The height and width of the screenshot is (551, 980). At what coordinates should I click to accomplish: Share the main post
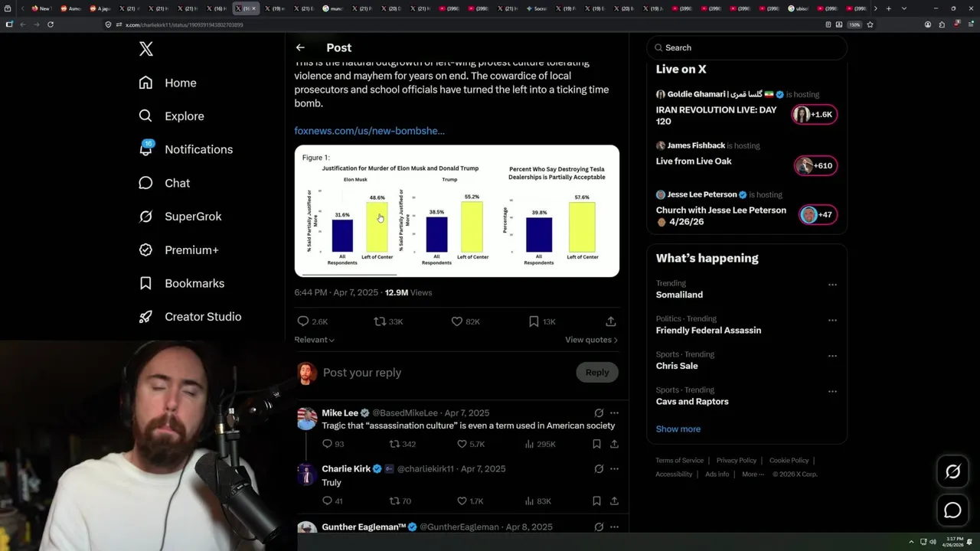[x=610, y=321]
